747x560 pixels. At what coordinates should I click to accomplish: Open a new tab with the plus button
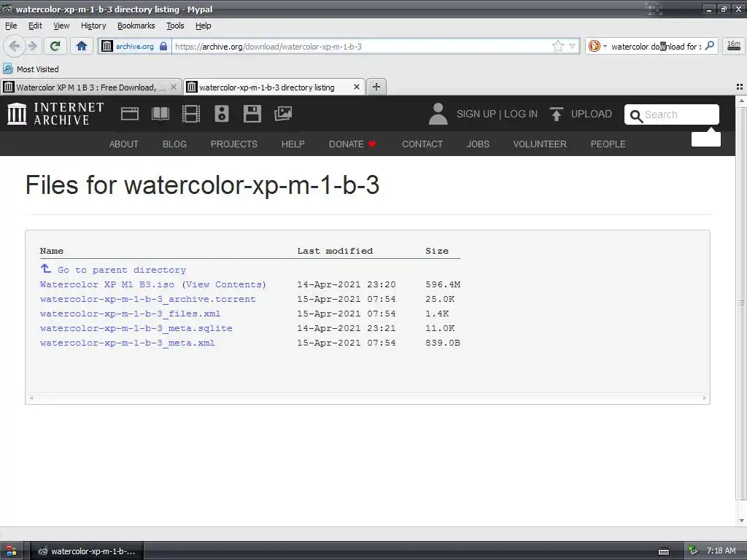click(376, 87)
